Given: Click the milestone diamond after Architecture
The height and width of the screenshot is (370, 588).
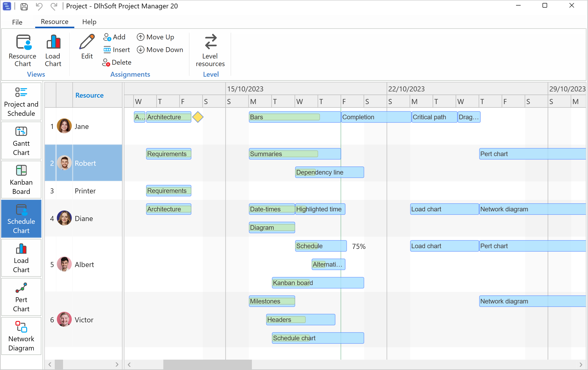Looking at the screenshot, I should click(198, 117).
